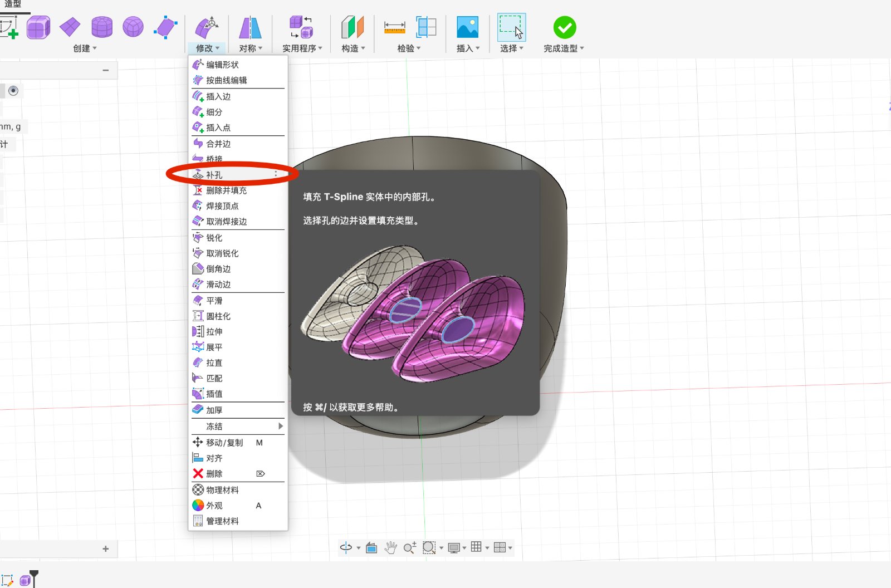Collapse the browser panel with the minus control
The image size is (891, 588).
coord(105,70)
